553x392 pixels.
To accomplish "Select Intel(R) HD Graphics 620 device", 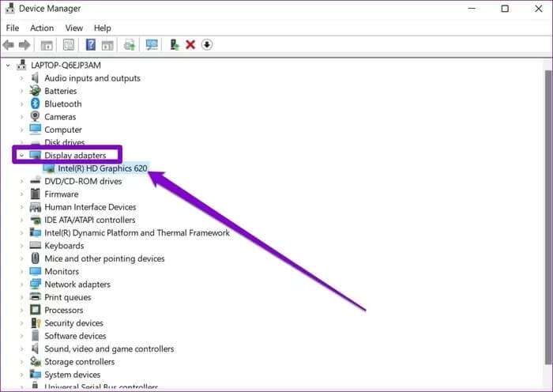I will [102, 168].
